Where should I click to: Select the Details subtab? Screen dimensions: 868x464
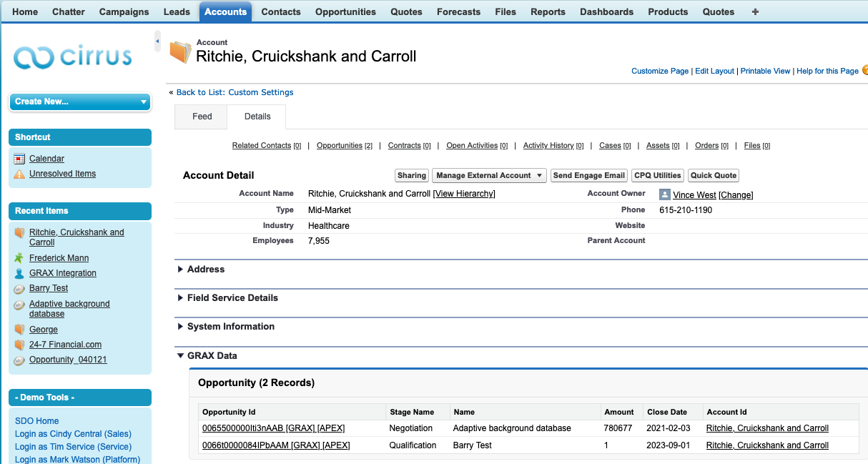257,117
